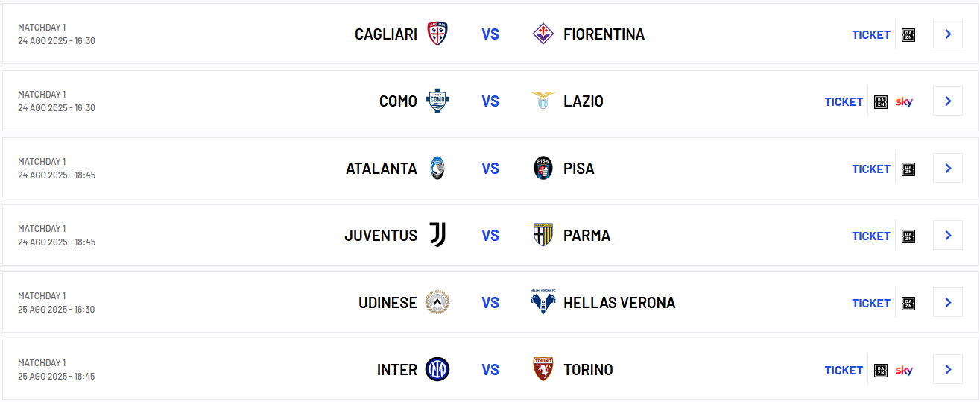Select the Lazio eagle crest
The width and height of the screenshot is (980, 402).
[543, 101]
